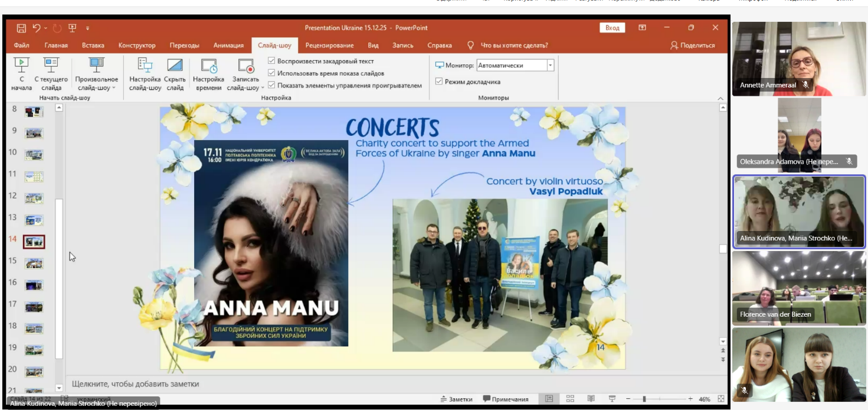Start slideshow from current slide
The height and width of the screenshot is (410, 868).
[51, 65]
